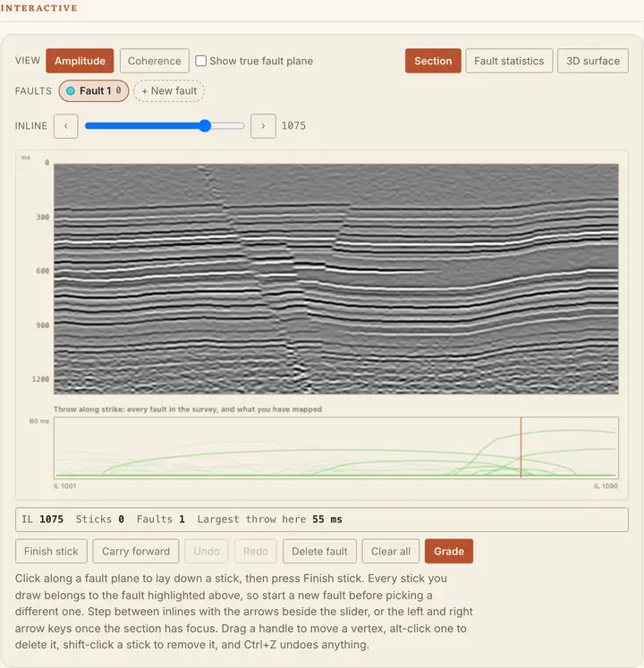
Task: Select the Amplitude view
Action: pos(80,61)
